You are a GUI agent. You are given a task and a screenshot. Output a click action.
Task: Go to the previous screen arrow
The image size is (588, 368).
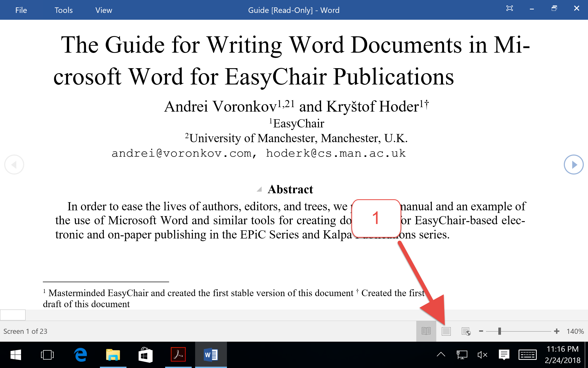14,165
